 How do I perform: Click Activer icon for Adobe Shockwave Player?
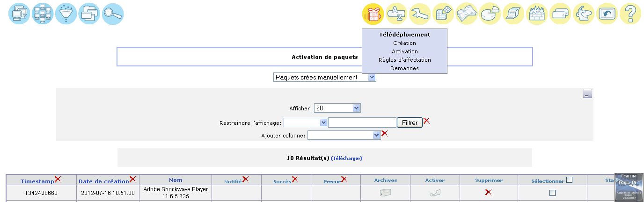[x=435, y=193]
